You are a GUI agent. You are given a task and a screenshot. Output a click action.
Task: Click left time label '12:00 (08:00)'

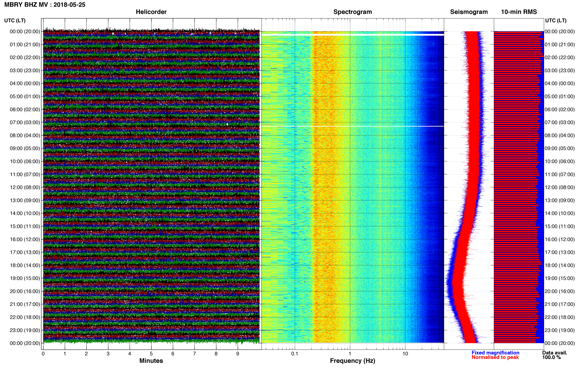(x=25, y=187)
